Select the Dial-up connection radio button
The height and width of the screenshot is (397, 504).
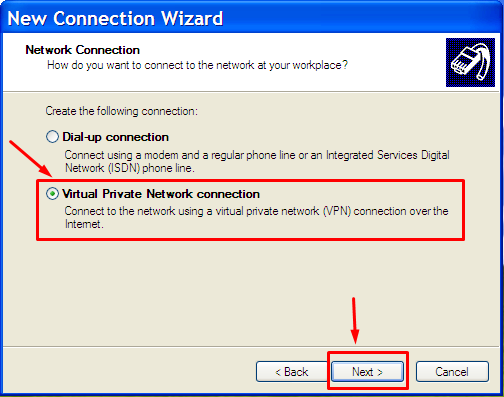(52, 137)
